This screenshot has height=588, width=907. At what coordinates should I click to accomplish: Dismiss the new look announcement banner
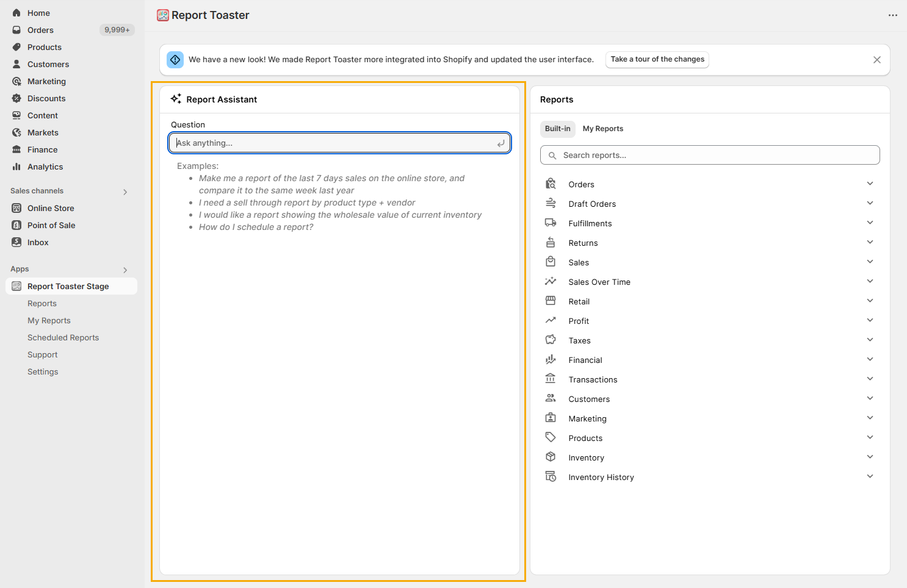tap(876, 60)
